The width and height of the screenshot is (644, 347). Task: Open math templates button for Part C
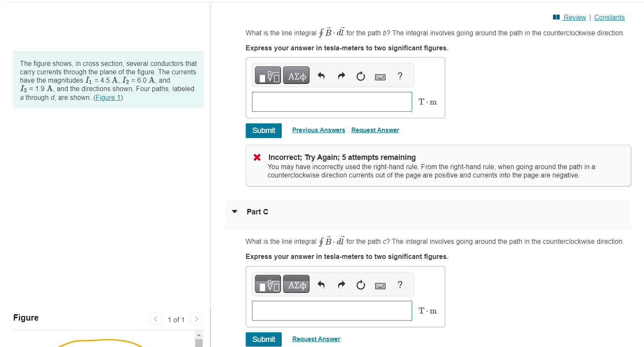click(x=268, y=285)
